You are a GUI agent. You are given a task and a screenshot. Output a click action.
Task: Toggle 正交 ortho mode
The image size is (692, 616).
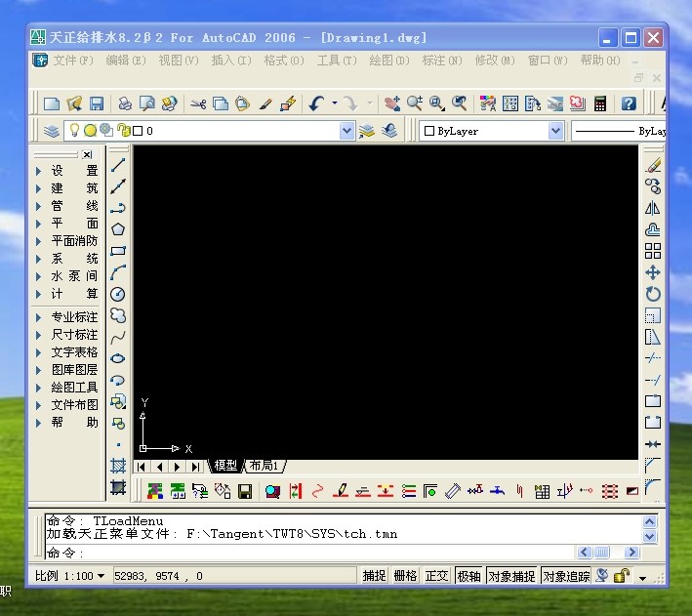tap(436, 576)
